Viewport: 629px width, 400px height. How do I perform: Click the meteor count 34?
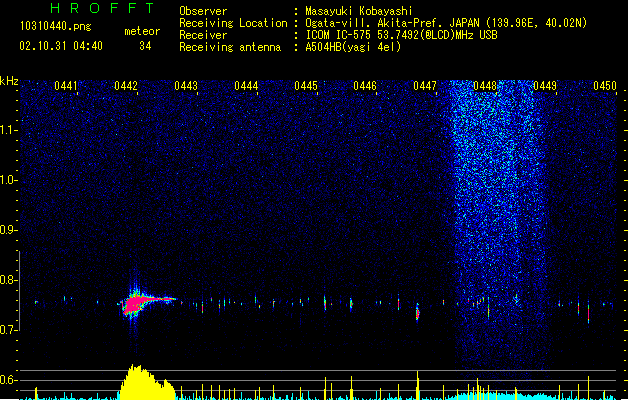coord(145,46)
